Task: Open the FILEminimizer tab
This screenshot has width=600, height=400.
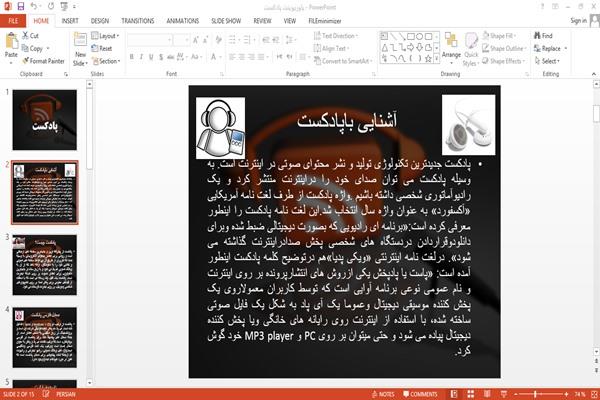Action: [x=324, y=21]
